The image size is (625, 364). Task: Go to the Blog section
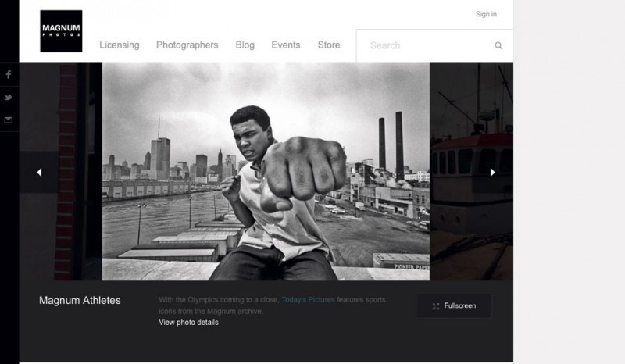245,45
